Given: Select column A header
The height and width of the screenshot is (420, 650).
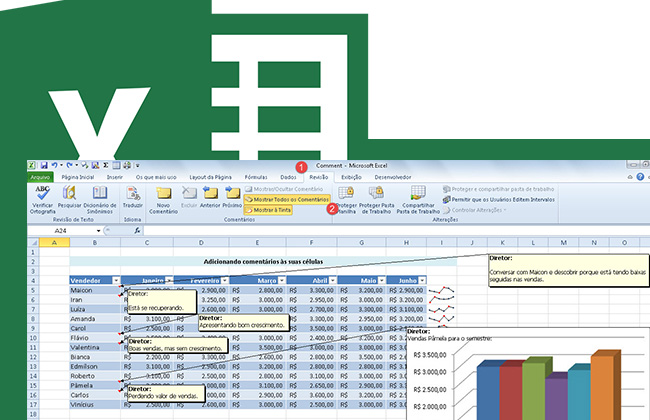Looking at the screenshot, I should coord(54,243).
